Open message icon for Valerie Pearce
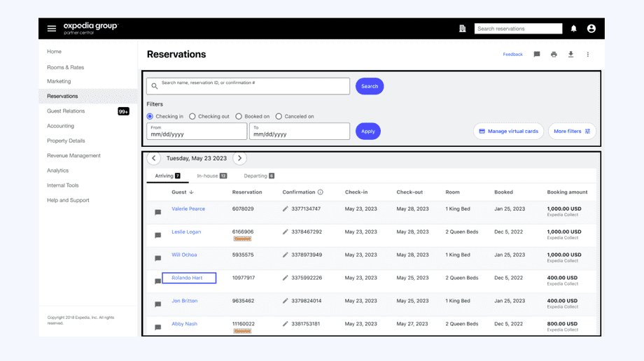The width and height of the screenshot is (644, 361). [x=157, y=212]
